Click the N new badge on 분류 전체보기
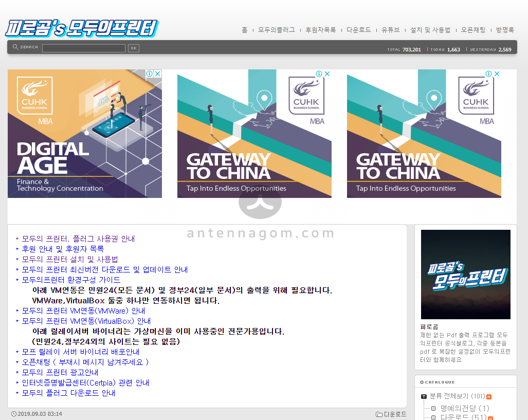The image size is (528, 420). pos(489,397)
